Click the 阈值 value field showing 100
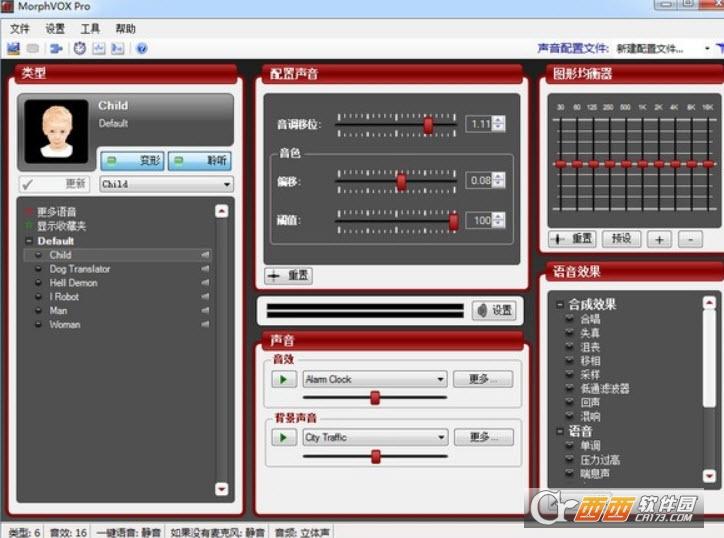 (479, 220)
